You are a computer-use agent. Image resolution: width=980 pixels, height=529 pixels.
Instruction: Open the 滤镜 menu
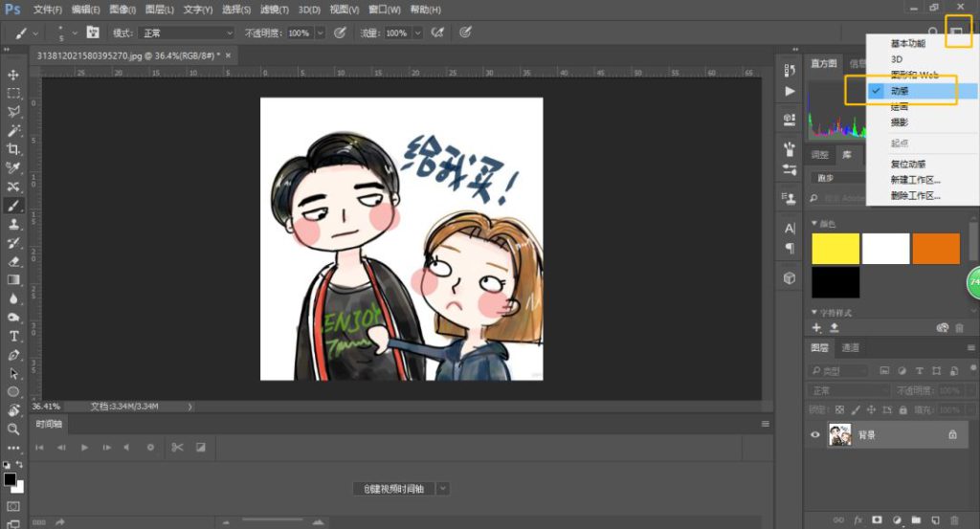pyautogui.click(x=276, y=10)
